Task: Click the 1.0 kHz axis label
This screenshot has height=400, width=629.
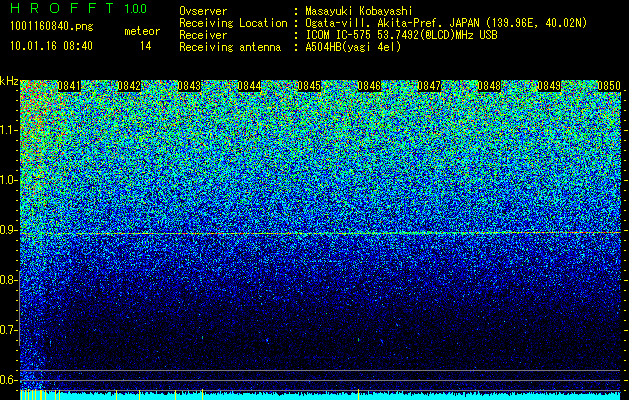Action: 8,180
